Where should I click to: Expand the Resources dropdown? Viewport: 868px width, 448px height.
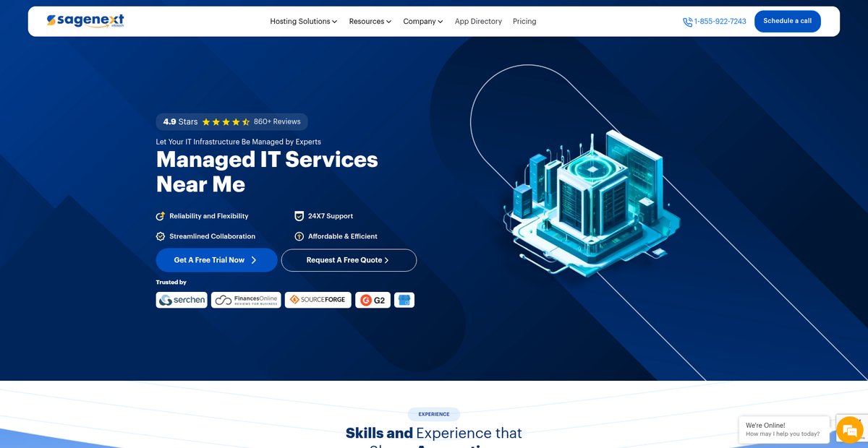tap(370, 22)
